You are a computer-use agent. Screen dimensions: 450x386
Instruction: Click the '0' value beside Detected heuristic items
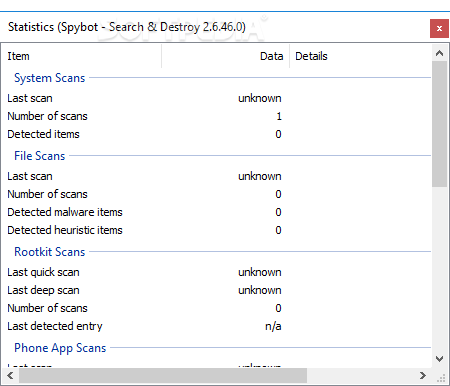(x=278, y=230)
